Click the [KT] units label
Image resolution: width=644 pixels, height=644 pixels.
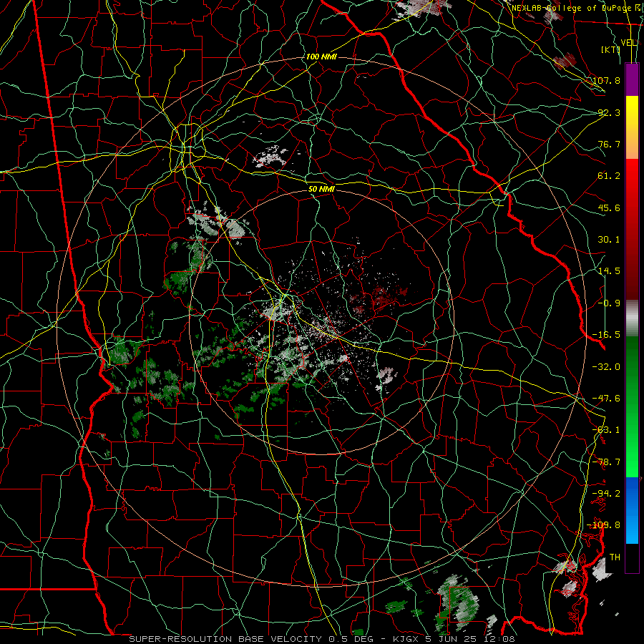611,49
